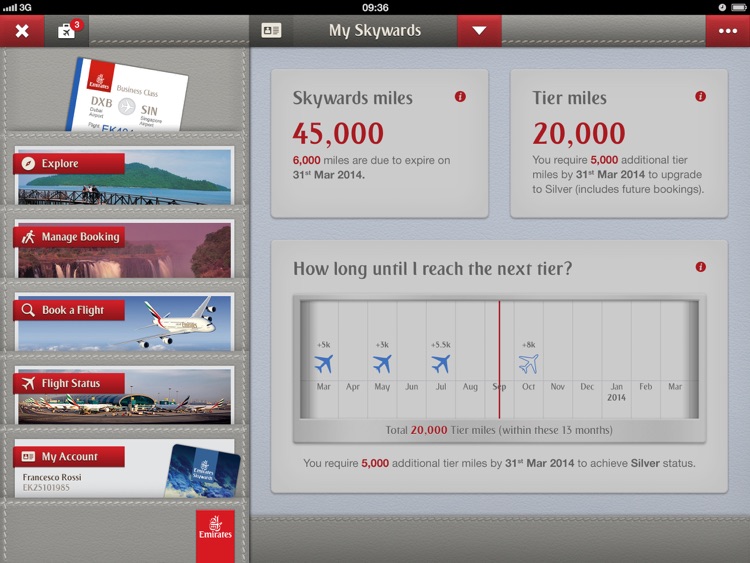
Task: Tap the card icon on My Account
Action: coord(28,456)
